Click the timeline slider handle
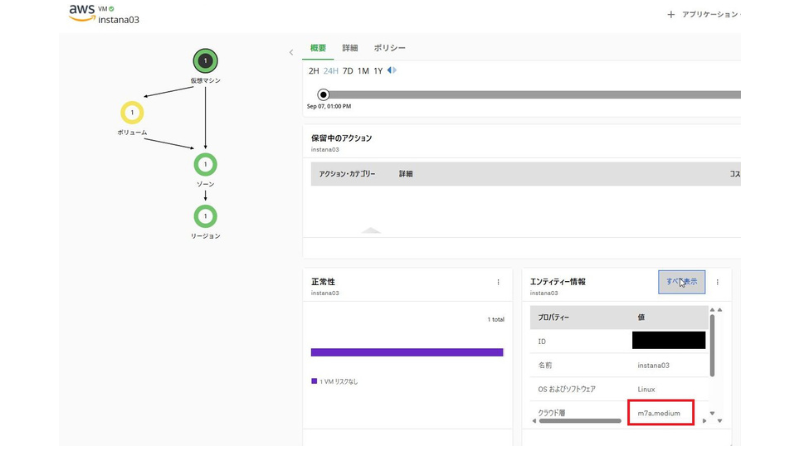 [x=323, y=95]
